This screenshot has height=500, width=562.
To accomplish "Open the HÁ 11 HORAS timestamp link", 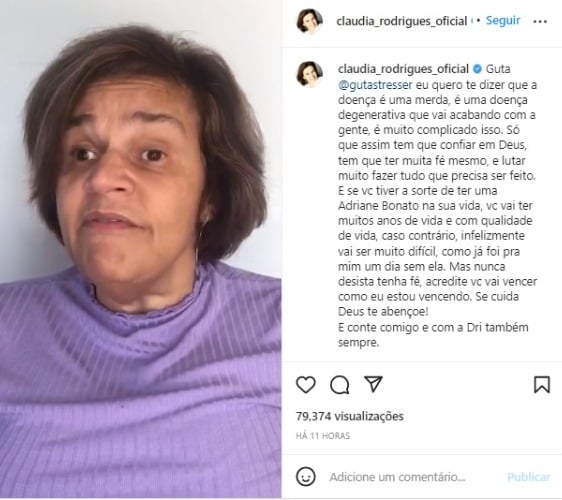I will click(323, 436).
